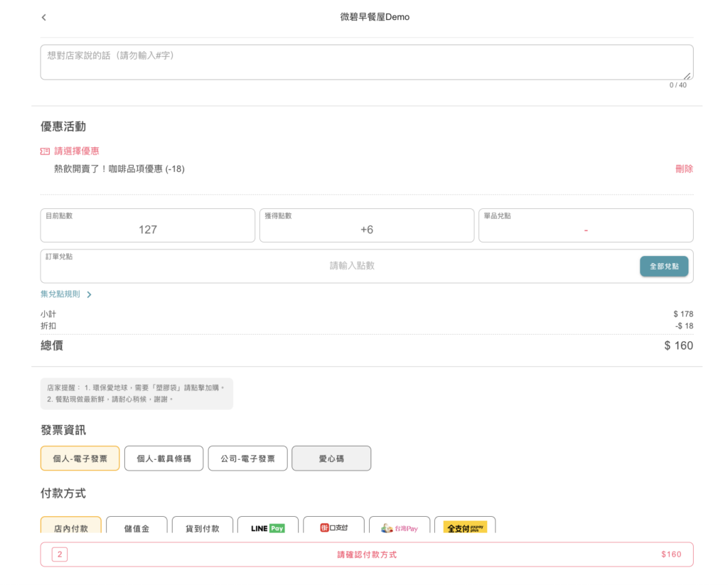Remove the coffee promotion with 刪除
The image size is (728, 585).
[684, 169]
